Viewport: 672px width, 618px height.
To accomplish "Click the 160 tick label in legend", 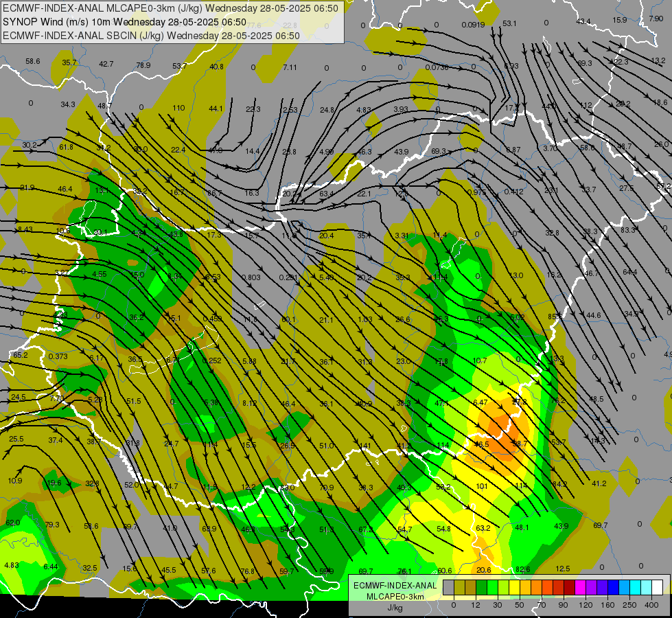I will (x=607, y=605).
